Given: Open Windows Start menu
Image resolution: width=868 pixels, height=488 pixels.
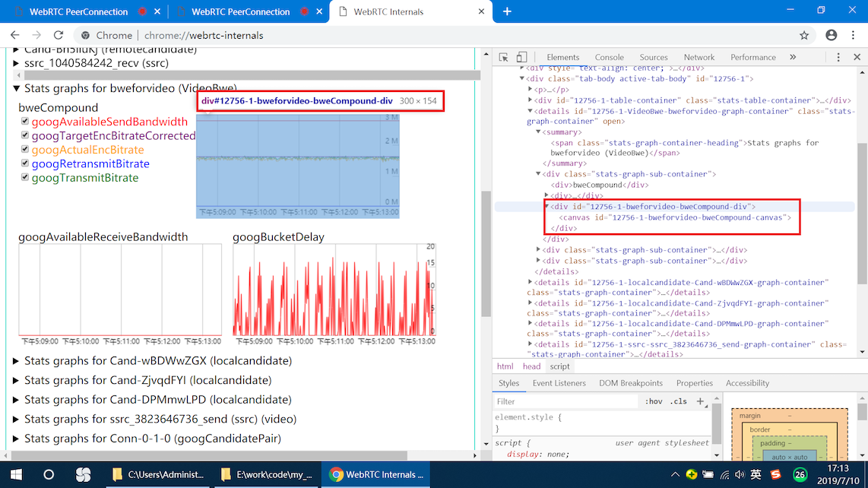Looking at the screenshot, I should pyautogui.click(x=15, y=474).
